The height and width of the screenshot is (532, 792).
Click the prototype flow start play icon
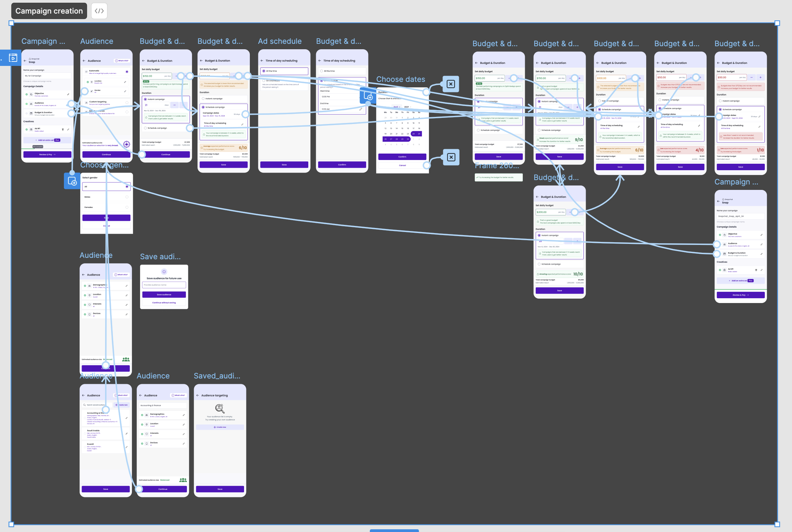point(13,57)
